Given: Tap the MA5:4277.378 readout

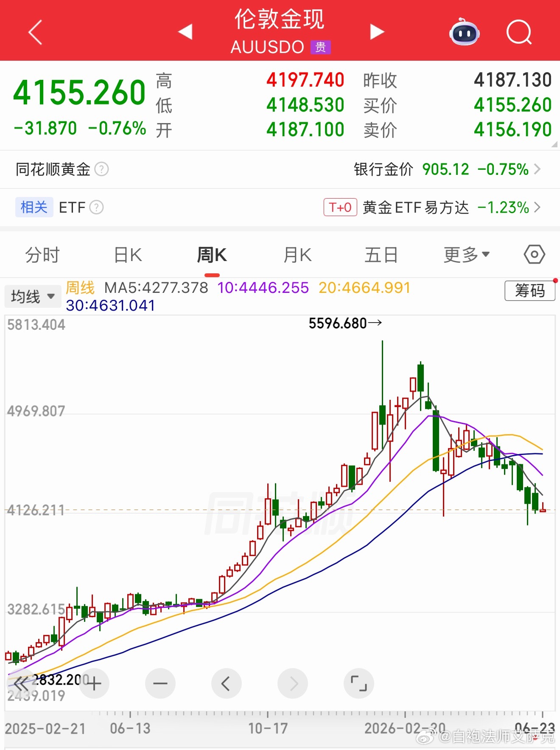Looking at the screenshot, I should [156, 288].
